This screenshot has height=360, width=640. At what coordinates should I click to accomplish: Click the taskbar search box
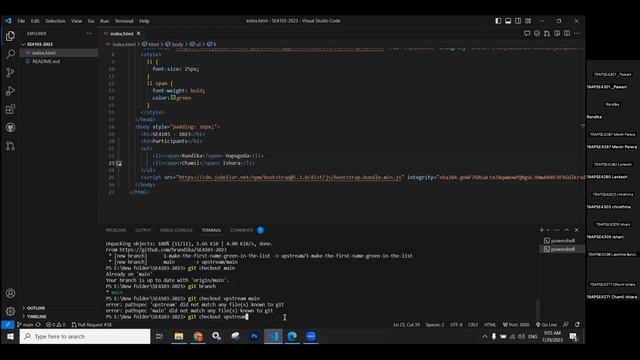85,336
